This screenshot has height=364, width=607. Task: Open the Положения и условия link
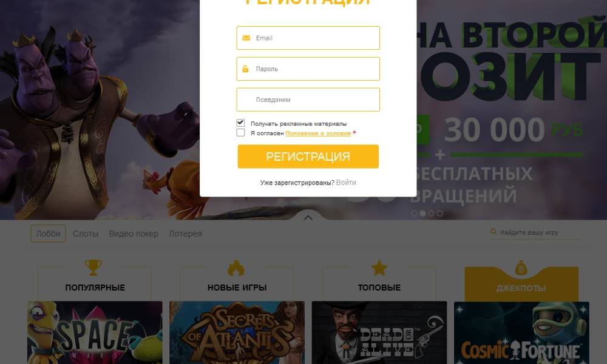[x=318, y=133]
